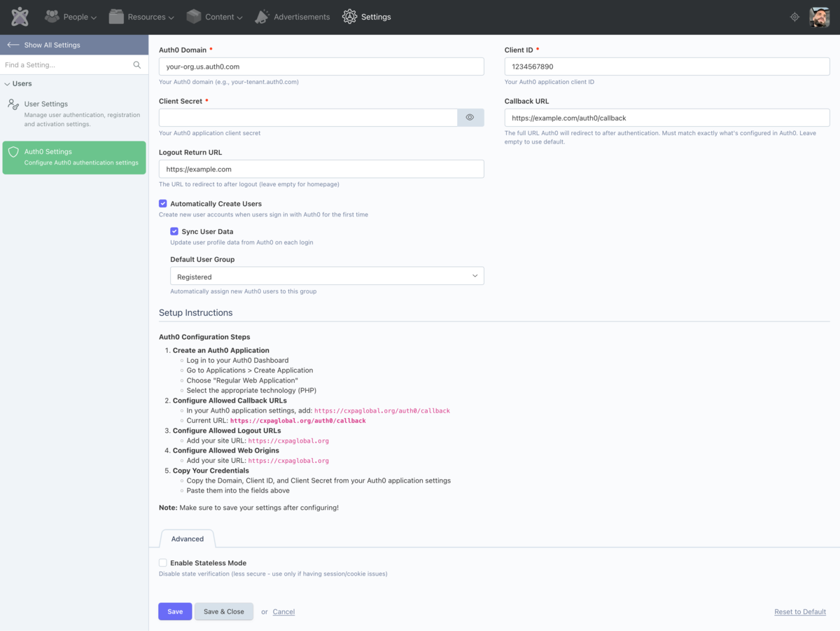Click the app logo in the top bar
Viewport: 840px width, 631px height.
coord(20,17)
